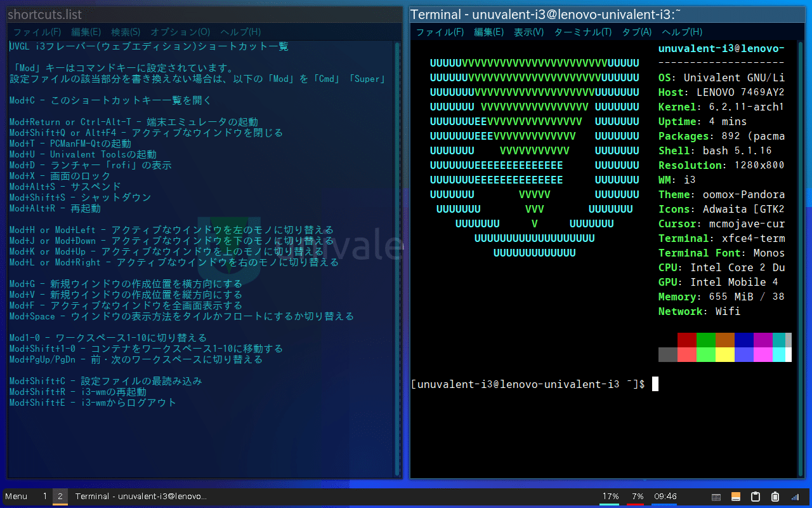Switch to workspace 1 on the taskbar
The height and width of the screenshot is (508, 812).
coord(44,497)
